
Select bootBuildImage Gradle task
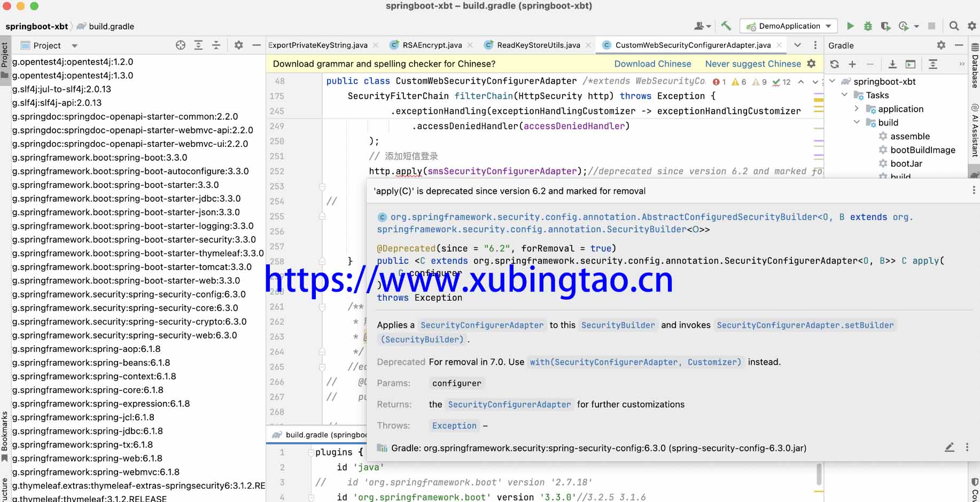click(922, 150)
